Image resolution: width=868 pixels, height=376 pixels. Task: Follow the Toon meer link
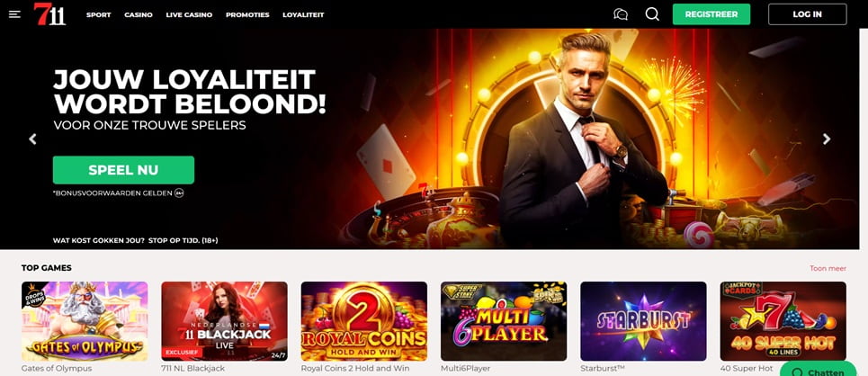pos(828,268)
